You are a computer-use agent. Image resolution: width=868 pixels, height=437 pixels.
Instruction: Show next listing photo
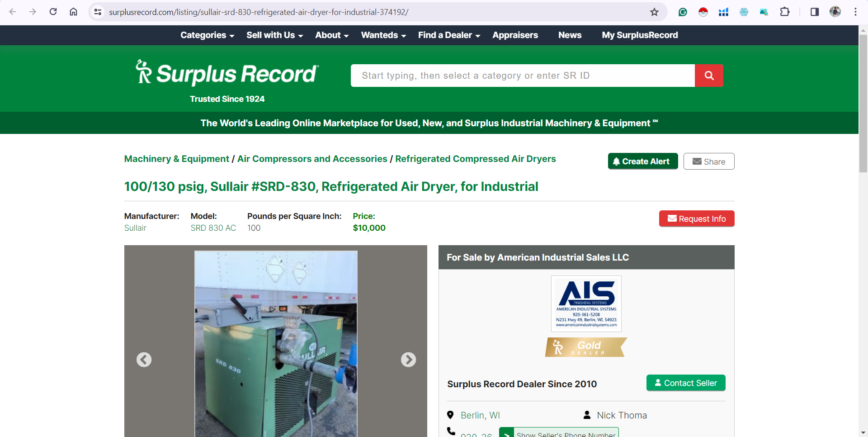click(x=408, y=360)
